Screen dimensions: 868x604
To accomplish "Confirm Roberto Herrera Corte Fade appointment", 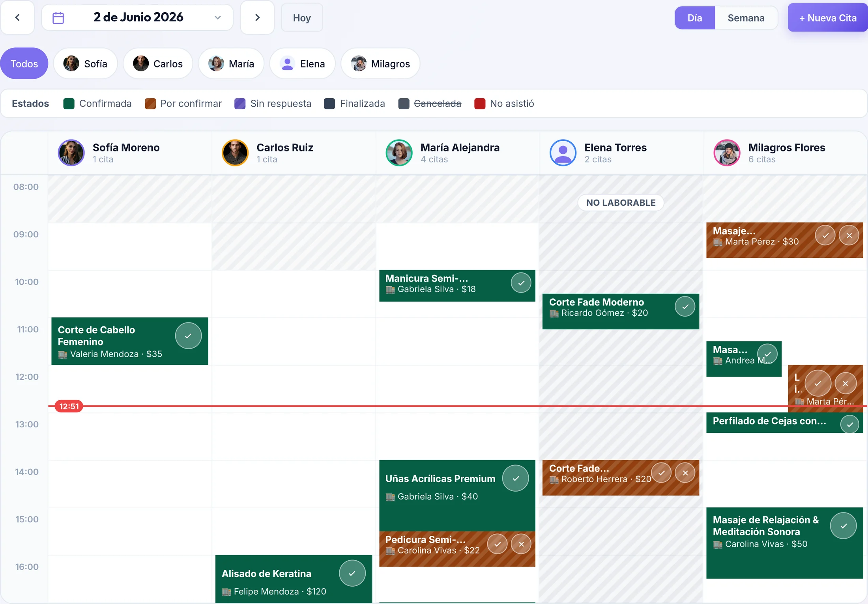I will click(661, 473).
